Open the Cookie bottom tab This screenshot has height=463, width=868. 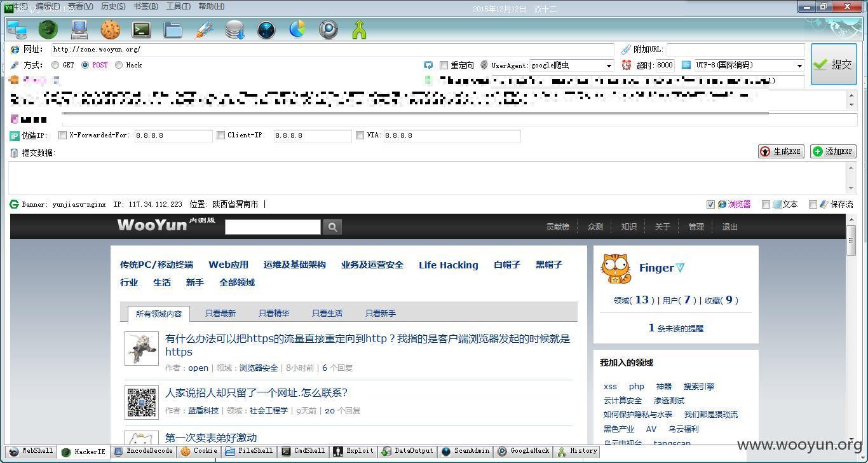(x=199, y=451)
